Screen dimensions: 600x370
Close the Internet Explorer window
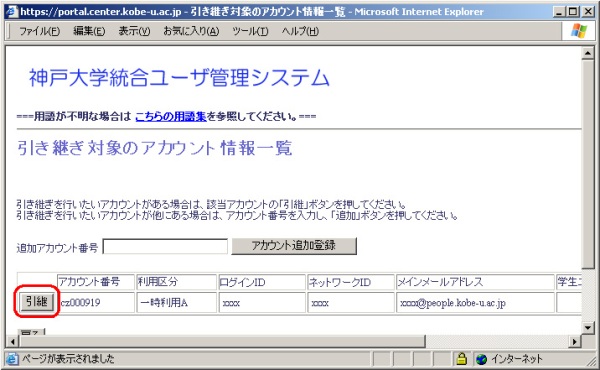(x=588, y=12)
